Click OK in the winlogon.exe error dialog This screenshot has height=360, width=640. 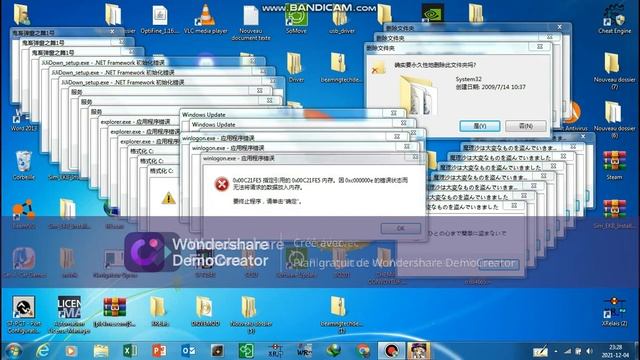click(400, 228)
